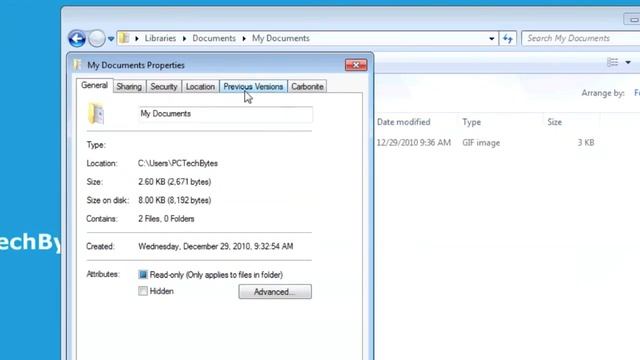This screenshot has height=360, width=640.
Task: Click the folder icon in address bar
Action: pyautogui.click(x=124, y=38)
